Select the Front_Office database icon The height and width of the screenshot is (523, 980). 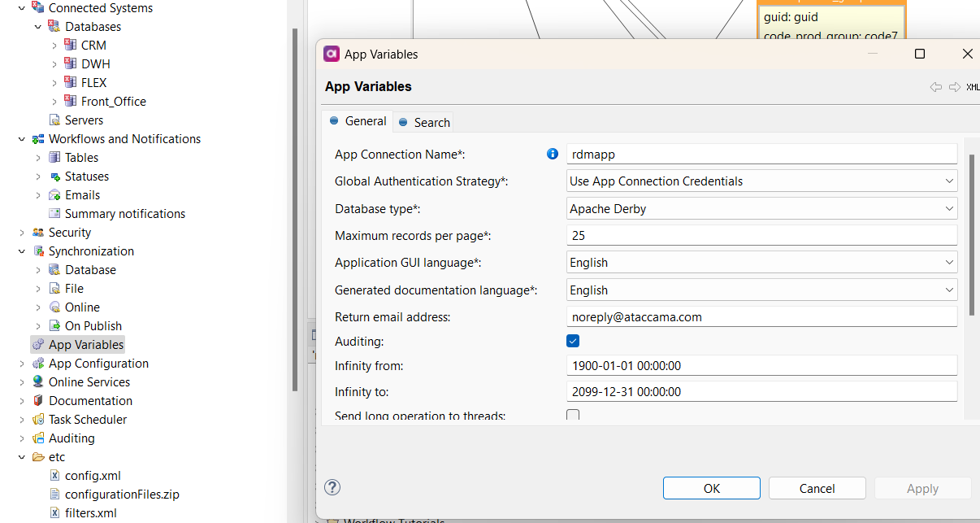click(x=71, y=102)
